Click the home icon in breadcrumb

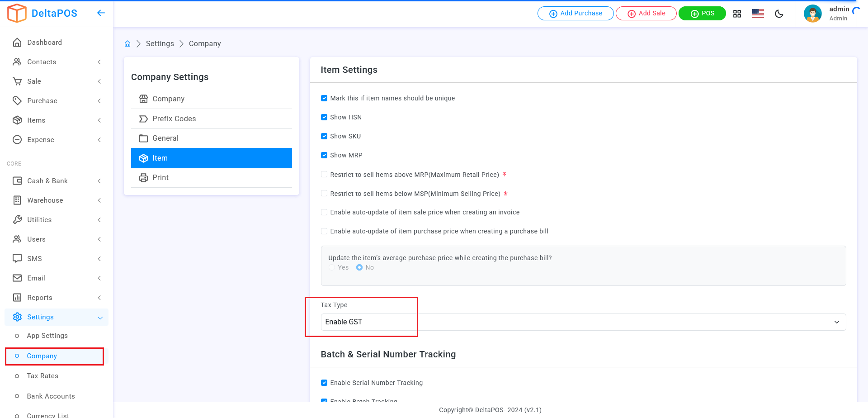click(127, 44)
